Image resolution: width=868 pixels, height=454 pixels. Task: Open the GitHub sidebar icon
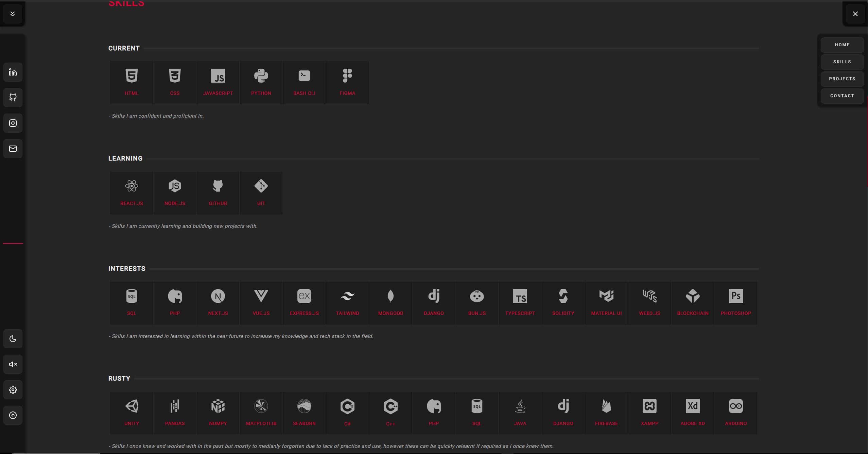point(13,98)
